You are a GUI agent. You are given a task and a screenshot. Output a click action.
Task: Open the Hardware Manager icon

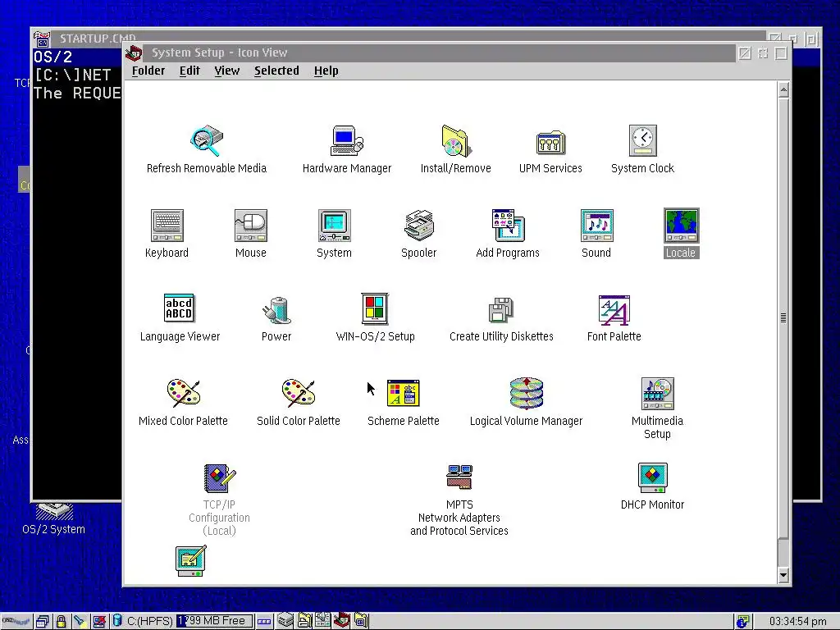point(347,141)
